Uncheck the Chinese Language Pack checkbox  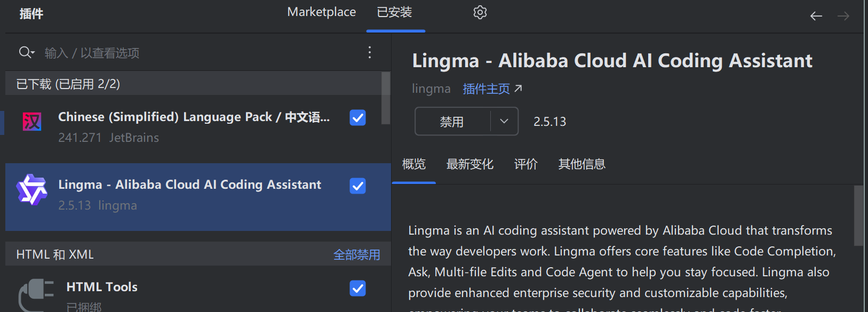click(x=357, y=117)
